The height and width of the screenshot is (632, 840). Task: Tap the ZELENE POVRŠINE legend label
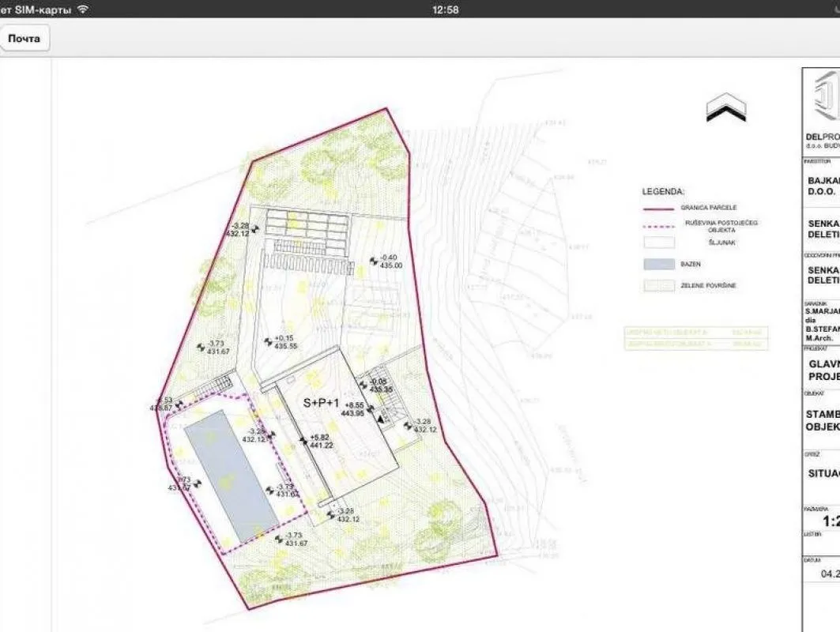pyautogui.click(x=708, y=285)
